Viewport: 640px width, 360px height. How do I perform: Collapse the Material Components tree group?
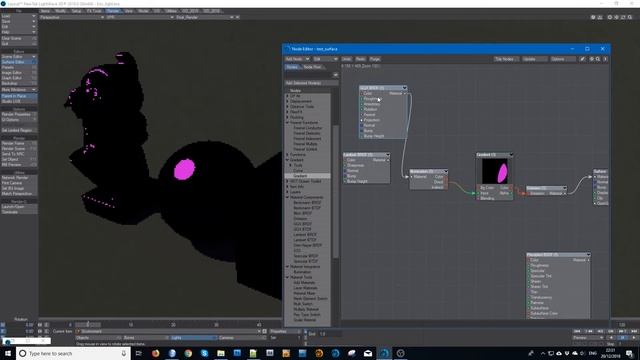287,197
